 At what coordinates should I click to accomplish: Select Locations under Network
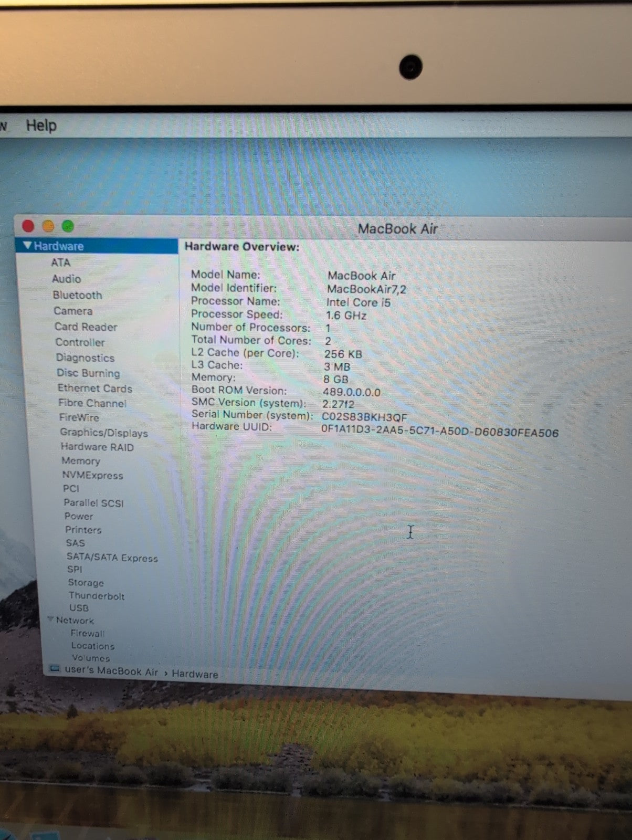[x=92, y=646]
